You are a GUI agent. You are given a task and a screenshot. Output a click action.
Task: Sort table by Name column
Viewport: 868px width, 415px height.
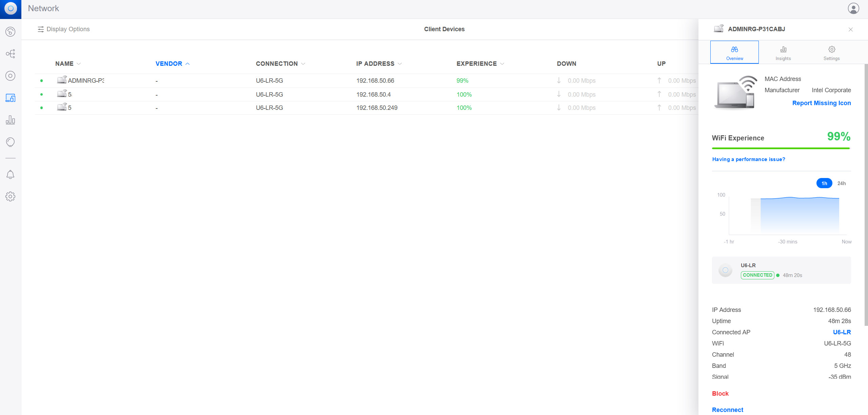[68, 64]
